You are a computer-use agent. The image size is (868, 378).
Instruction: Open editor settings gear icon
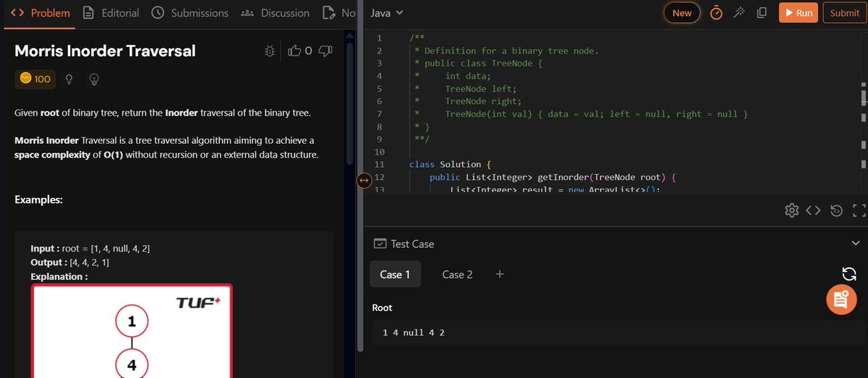[x=792, y=210]
